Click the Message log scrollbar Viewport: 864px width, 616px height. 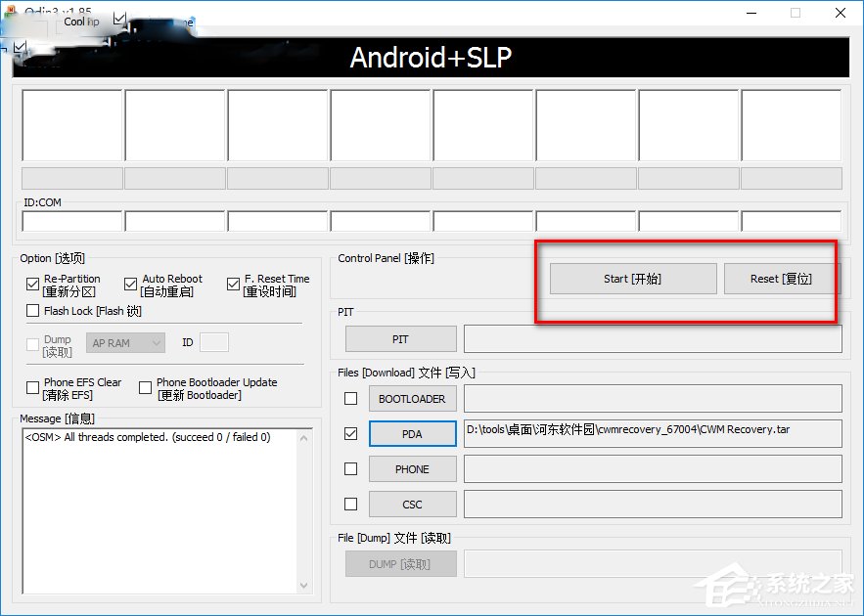[306, 508]
